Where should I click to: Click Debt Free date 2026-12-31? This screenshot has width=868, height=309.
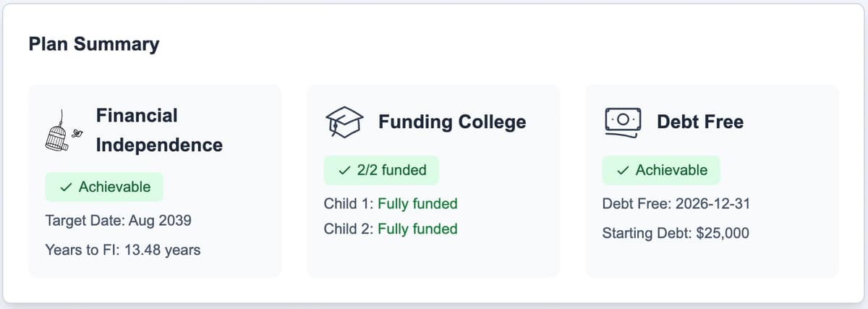click(x=676, y=203)
